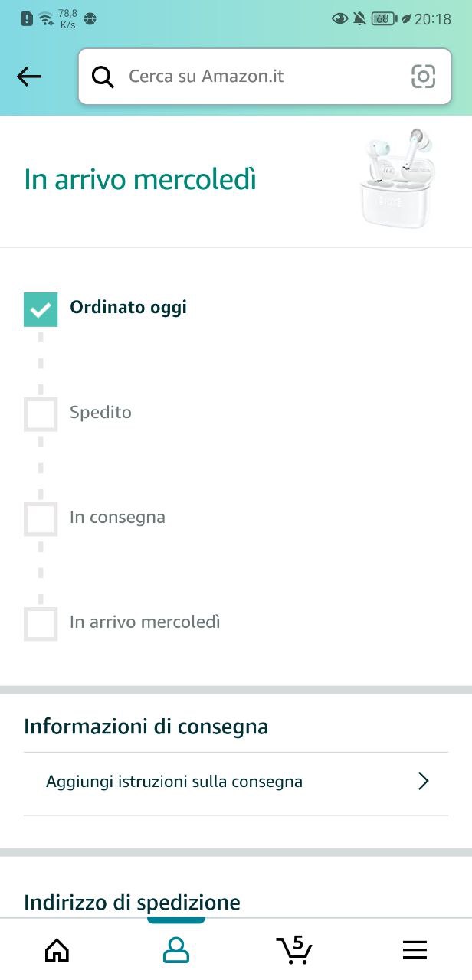
Task: Go to the Home tab icon
Action: pyautogui.click(x=57, y=950)
